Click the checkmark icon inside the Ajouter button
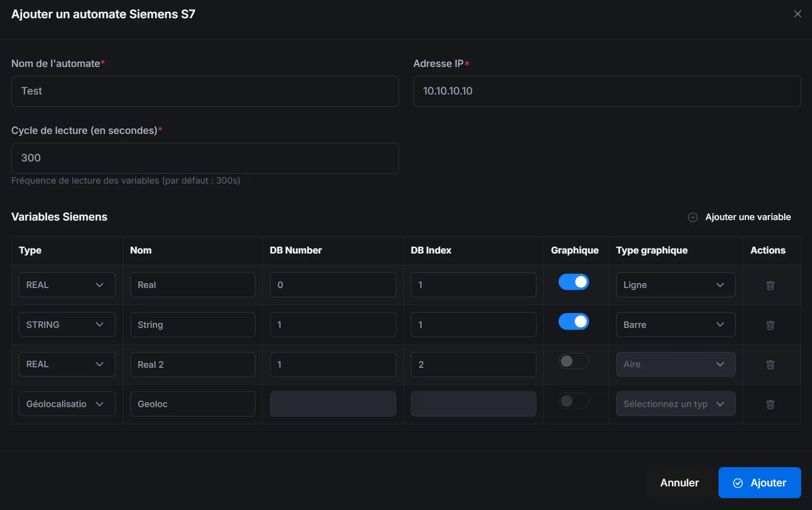Image resolution: width=812 pixels, height=510 pixels. (738, 483)
